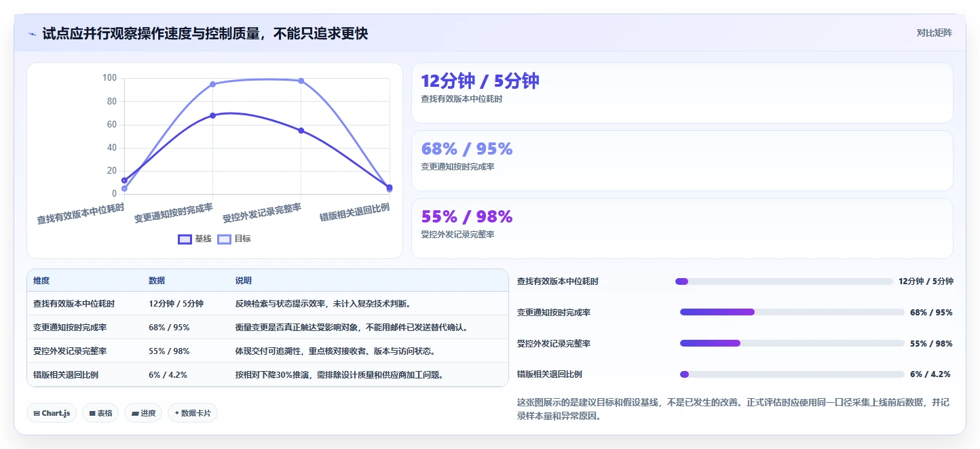The height and width of the screenshot is (449, 980).
Task: Select the 进度 tag
Action: [143, 413]
